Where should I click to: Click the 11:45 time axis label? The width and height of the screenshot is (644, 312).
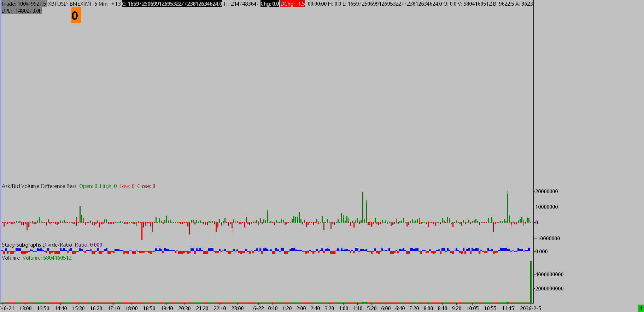click(x=508, y=308)
